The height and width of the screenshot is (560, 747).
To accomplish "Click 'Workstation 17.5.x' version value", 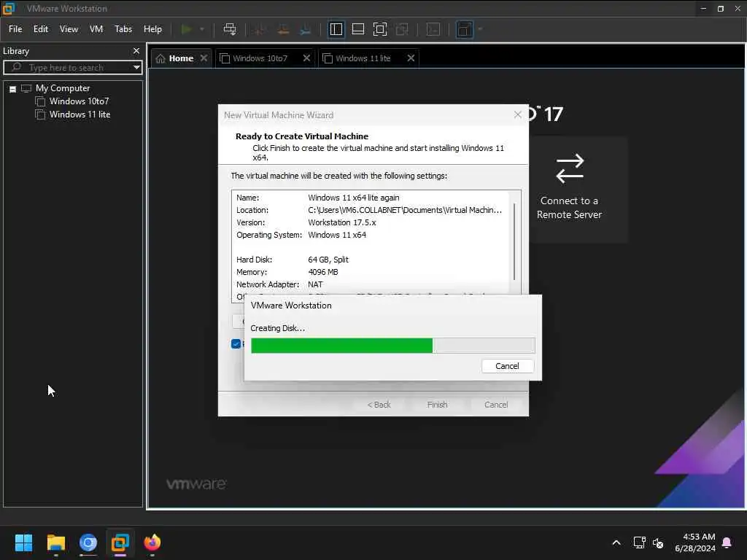I will (x=341, y=222).
